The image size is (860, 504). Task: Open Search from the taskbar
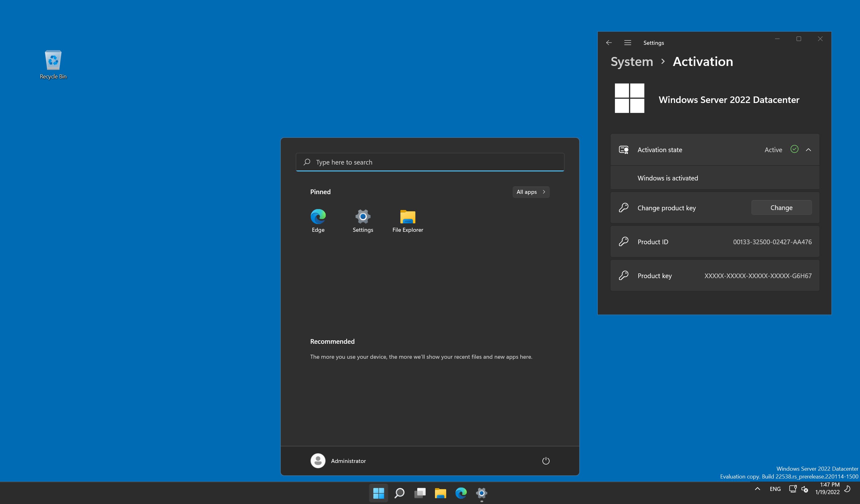tap(399, 493)
